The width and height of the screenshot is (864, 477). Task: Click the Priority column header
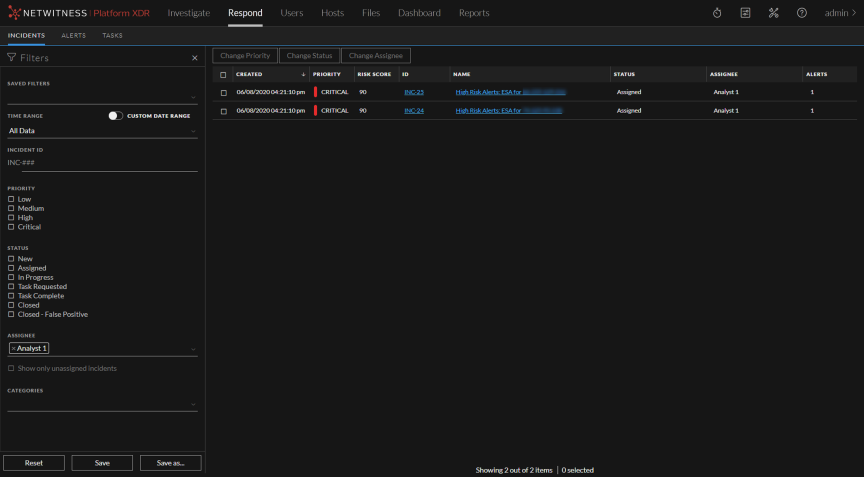point(327,74)
